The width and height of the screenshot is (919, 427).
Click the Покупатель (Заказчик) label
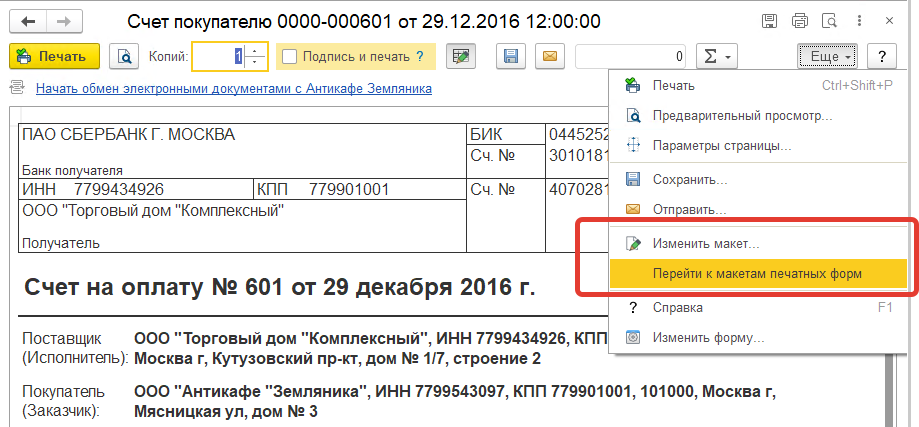pyautogui.click(x=63, y=401)
